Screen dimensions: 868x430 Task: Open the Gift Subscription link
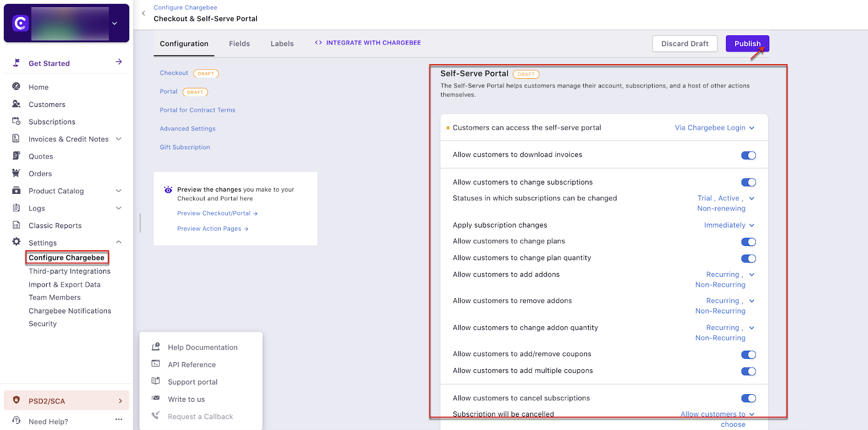coord(185,147)
